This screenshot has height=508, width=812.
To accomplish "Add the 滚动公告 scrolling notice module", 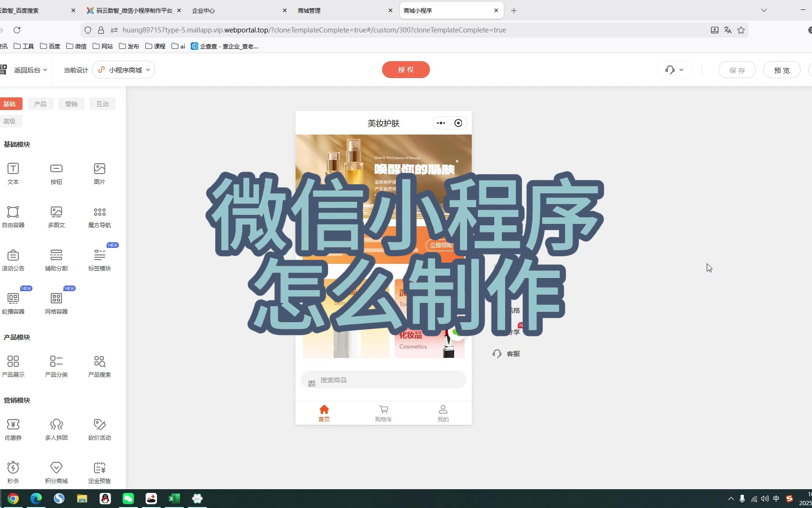I will [13, 260].
